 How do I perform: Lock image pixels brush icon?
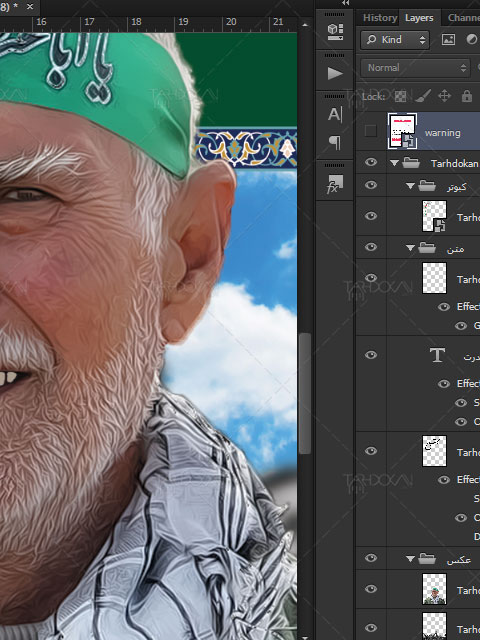(x=422, y=96)
